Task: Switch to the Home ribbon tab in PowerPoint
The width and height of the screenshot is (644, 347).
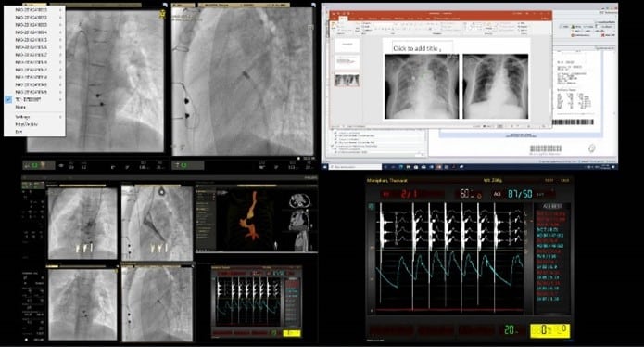Action: tap(344, 19)
